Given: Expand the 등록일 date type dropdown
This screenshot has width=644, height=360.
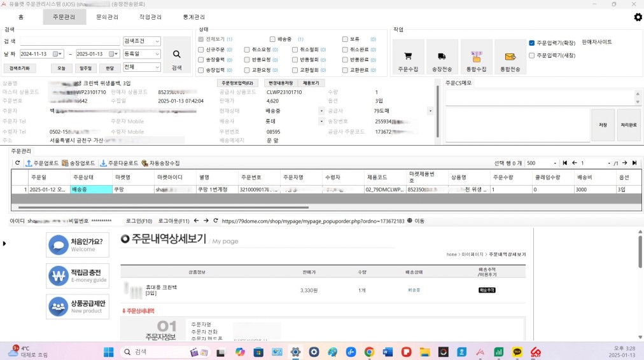Looking at the screenshot, I should pyautogui.click(x=142, y=54).
